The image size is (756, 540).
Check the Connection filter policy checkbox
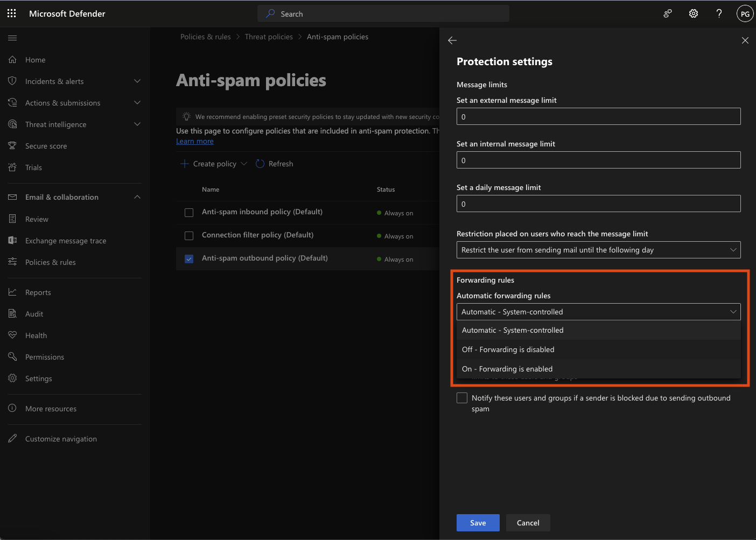189,236
